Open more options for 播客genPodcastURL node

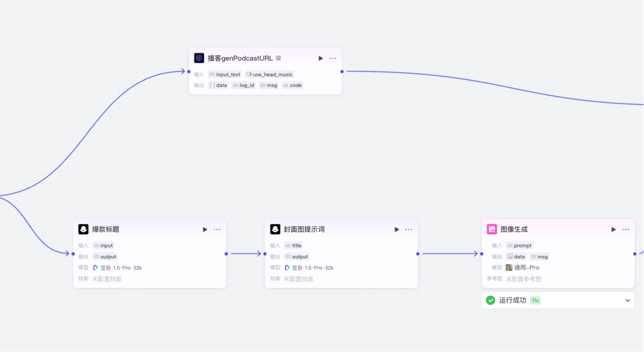click(x=333, y=58)
